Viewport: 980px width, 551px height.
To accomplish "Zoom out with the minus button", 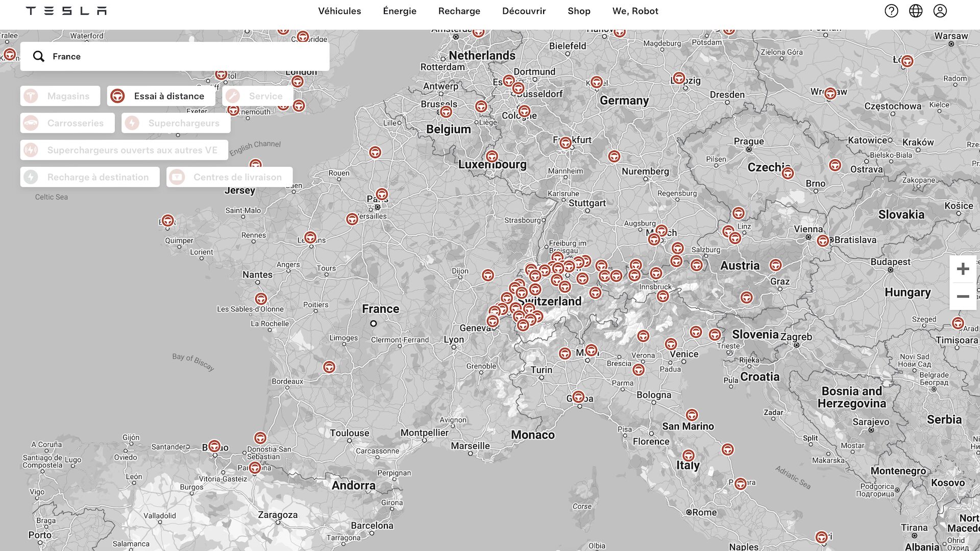I will (963, 296).
